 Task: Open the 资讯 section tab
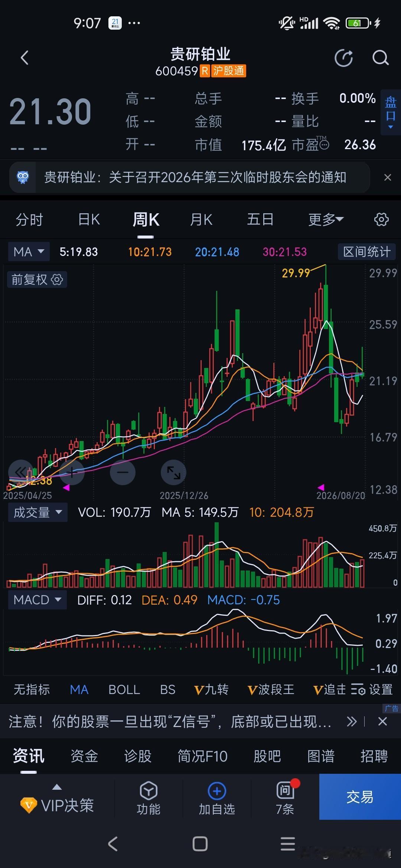29,756
